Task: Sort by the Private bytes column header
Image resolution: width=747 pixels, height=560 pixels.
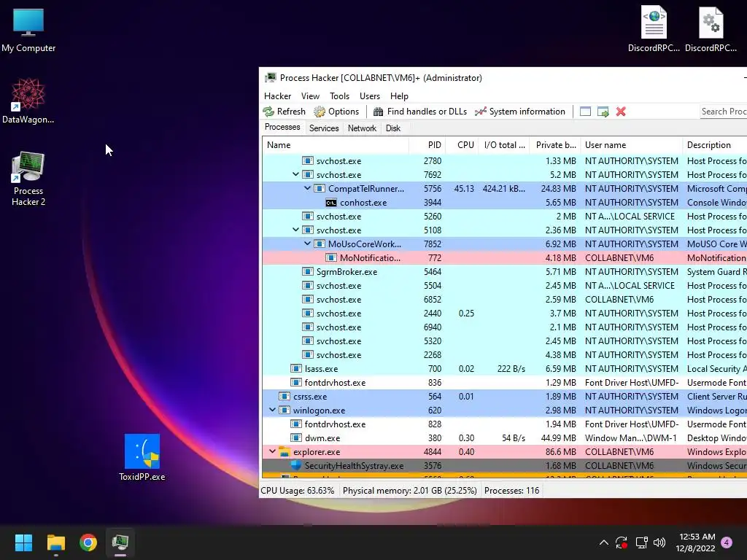Action: point(555,145)
